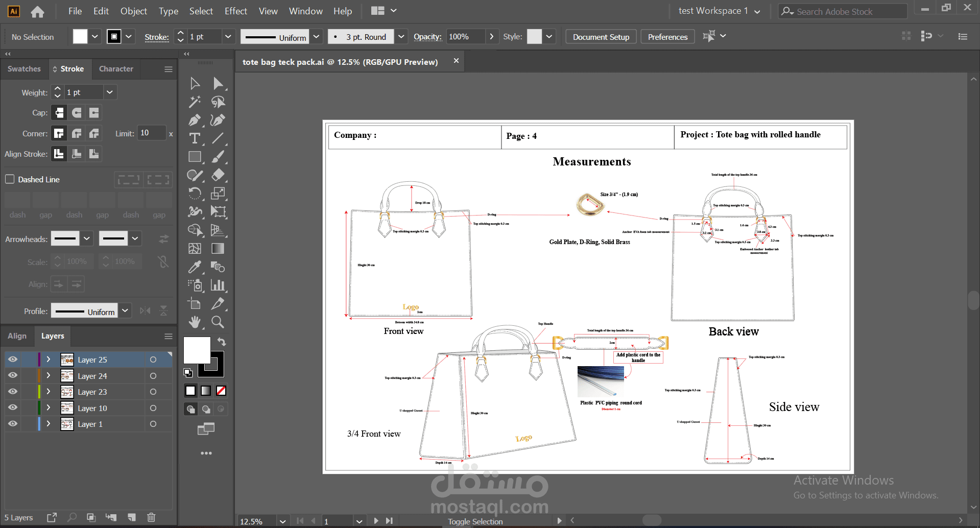Select the Rectangle tool
This screenshot has height=528, width=980.
[x=195, y=157]
